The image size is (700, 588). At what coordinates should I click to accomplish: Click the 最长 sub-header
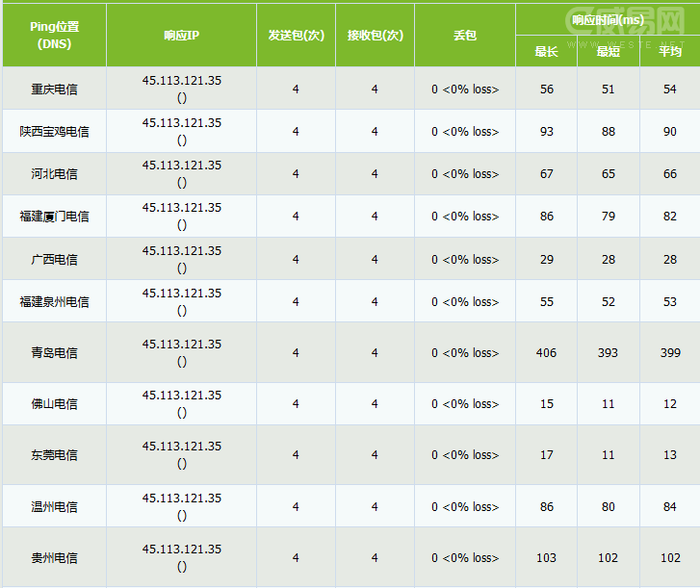[546, 52]
